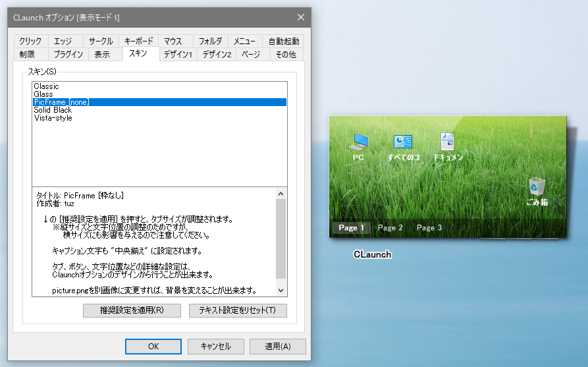
Task: Switch to Page 3 in launcher
Action: pyautogui.click(x=429, y=228)
